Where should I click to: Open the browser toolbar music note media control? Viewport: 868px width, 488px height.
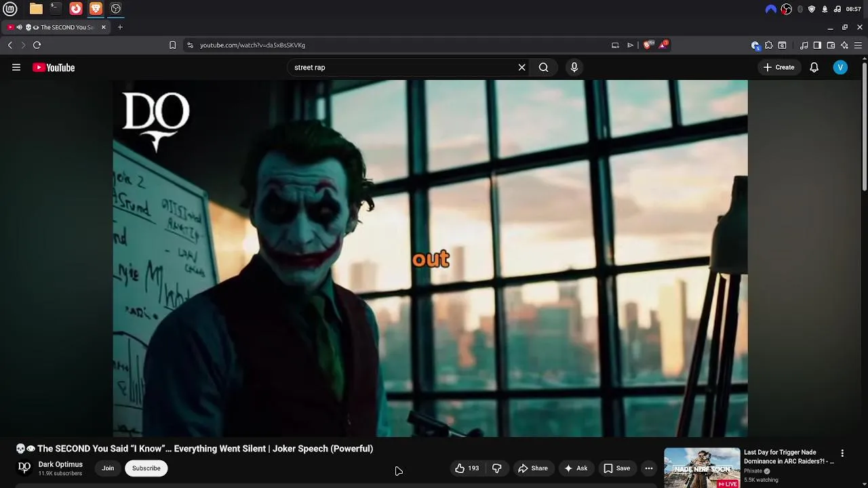804,45
